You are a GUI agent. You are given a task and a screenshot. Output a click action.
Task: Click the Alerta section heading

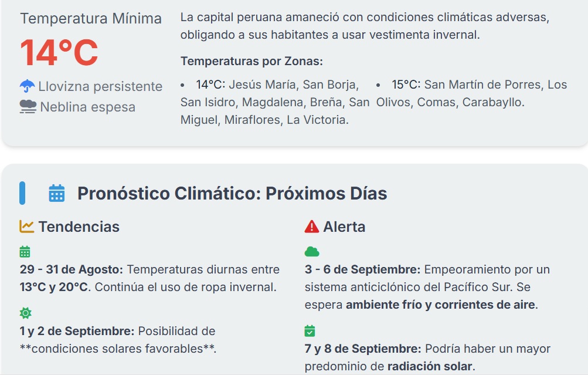[344, 227]
